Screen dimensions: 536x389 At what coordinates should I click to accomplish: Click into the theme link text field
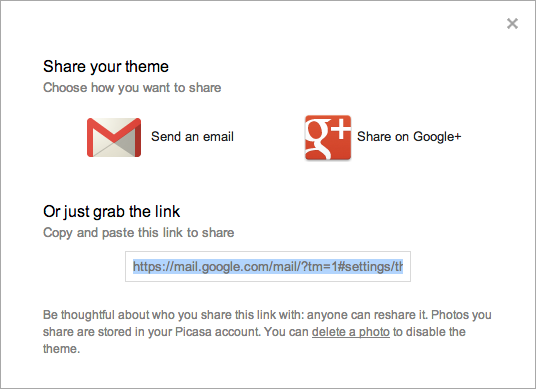coord(268,267)
